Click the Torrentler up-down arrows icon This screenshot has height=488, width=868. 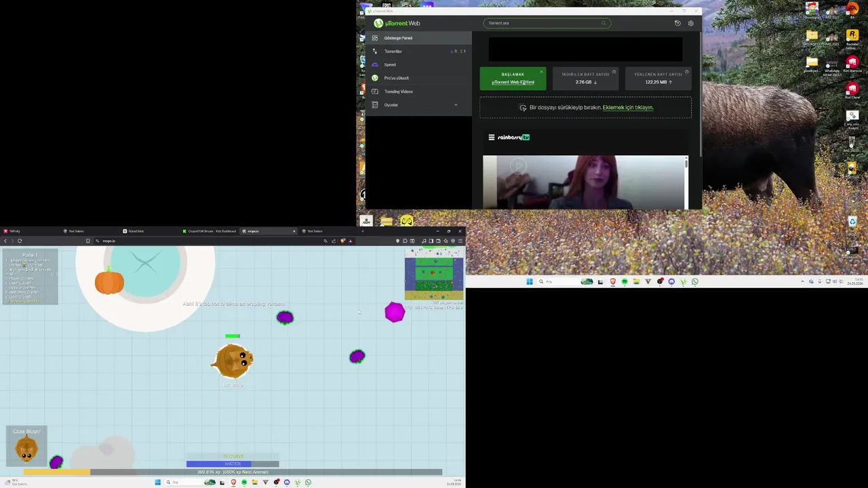click(375, 52)
